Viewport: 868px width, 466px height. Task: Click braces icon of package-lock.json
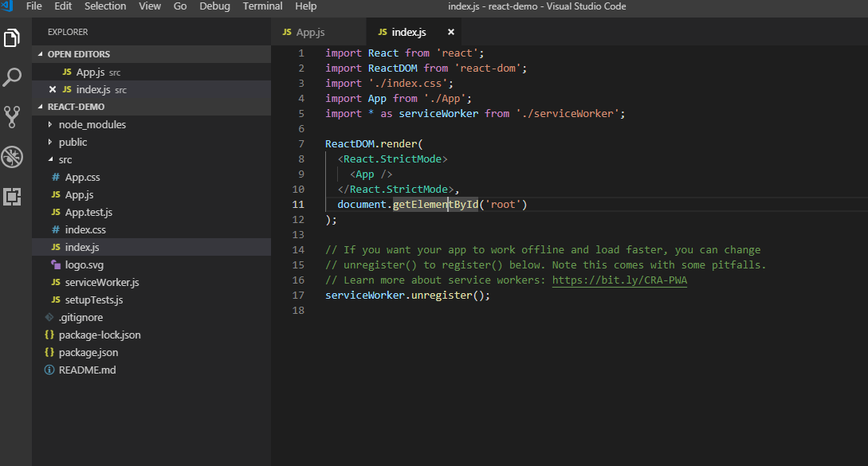coord(49,335)
